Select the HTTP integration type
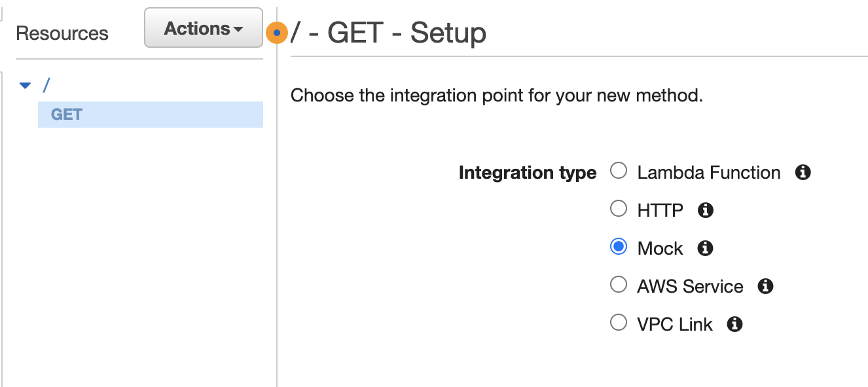This screenshot has width=868, height=387. 619,208
